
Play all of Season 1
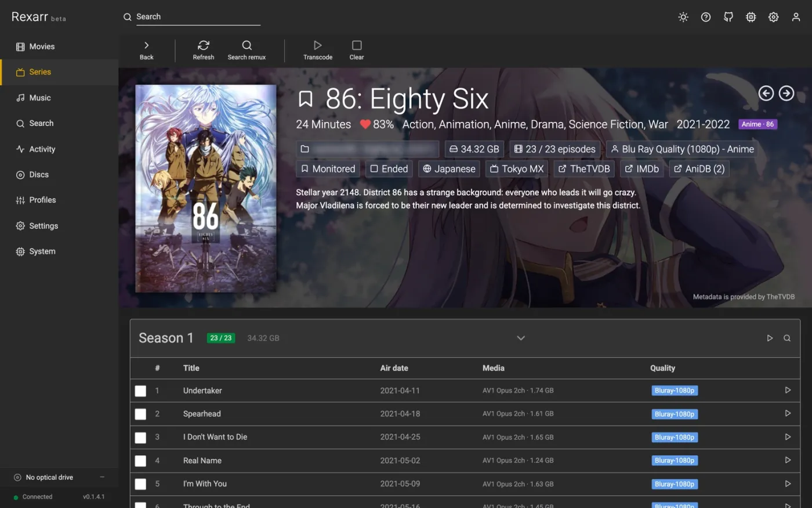pyautogui.click(x=770, y=338)
